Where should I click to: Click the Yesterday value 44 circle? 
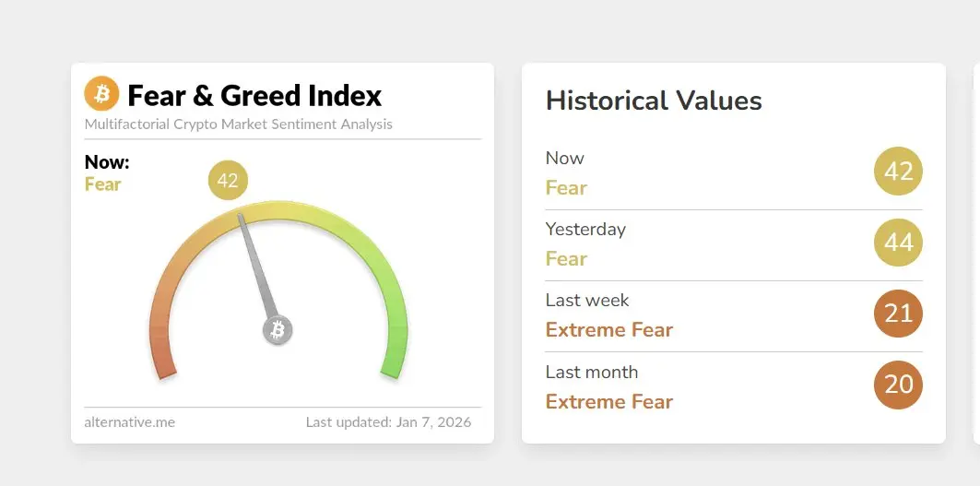(898, 242)
